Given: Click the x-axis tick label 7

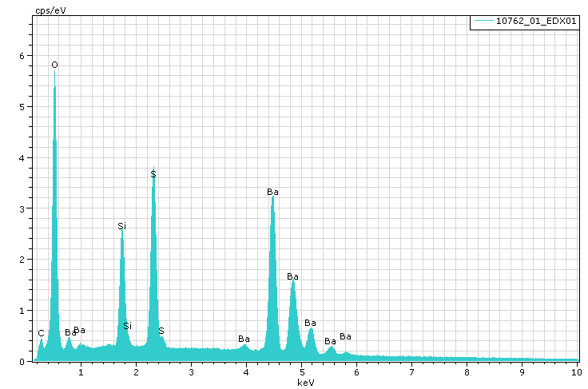Looking at the screenshot, I should (x=411, y=372).
